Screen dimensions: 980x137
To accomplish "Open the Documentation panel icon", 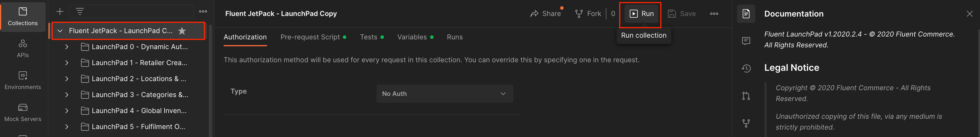I will [x=746, y=14].
